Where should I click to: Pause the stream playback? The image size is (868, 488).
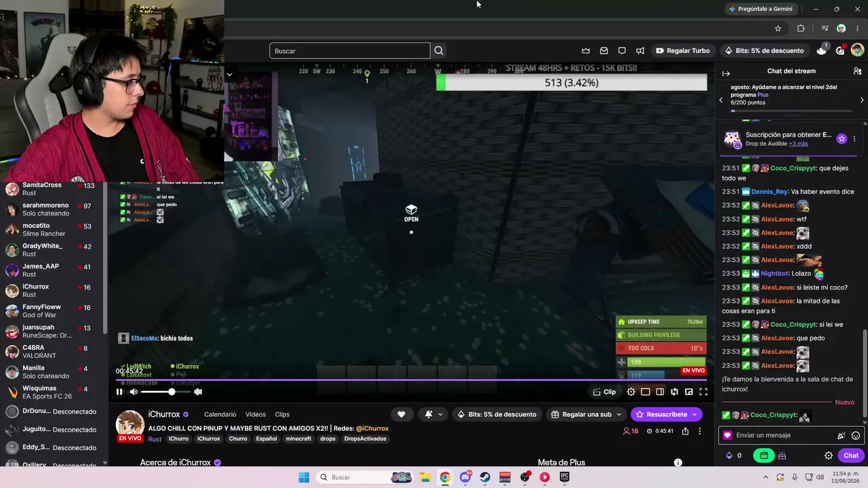coord(119,392)
